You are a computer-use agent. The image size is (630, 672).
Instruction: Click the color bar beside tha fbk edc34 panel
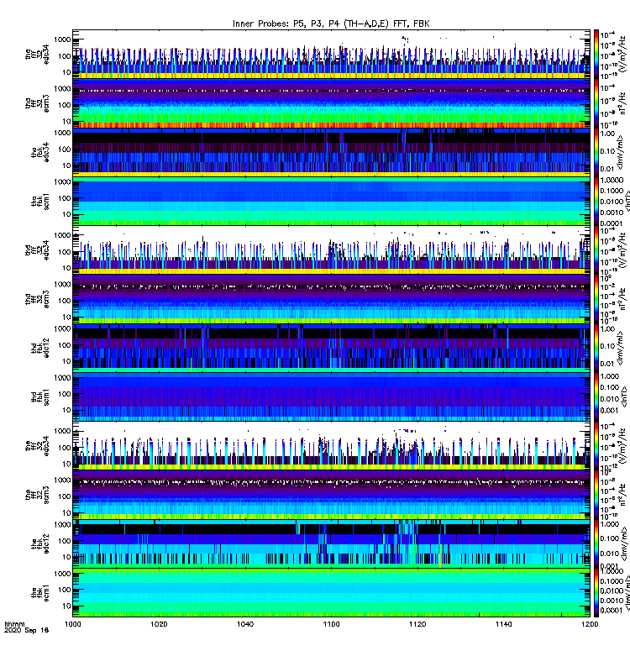(x=596, y=152)
